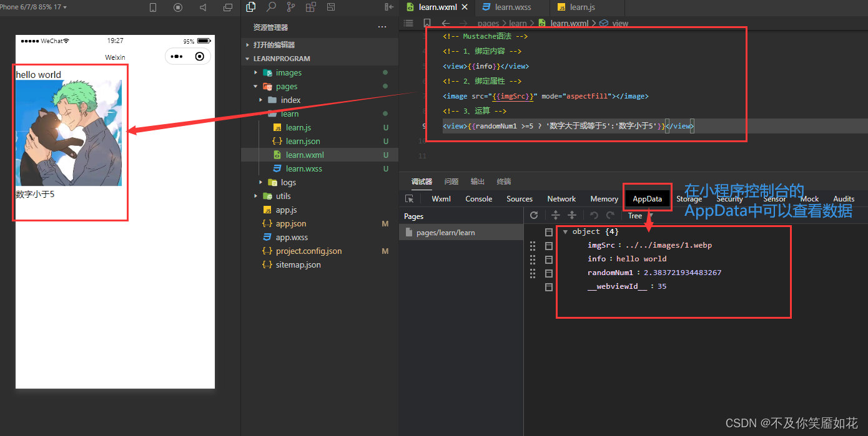The height and width of the screenshot is (436, 868).
Task: Click the drag handle beside the randomNum1 row
Action: point(533,273)
